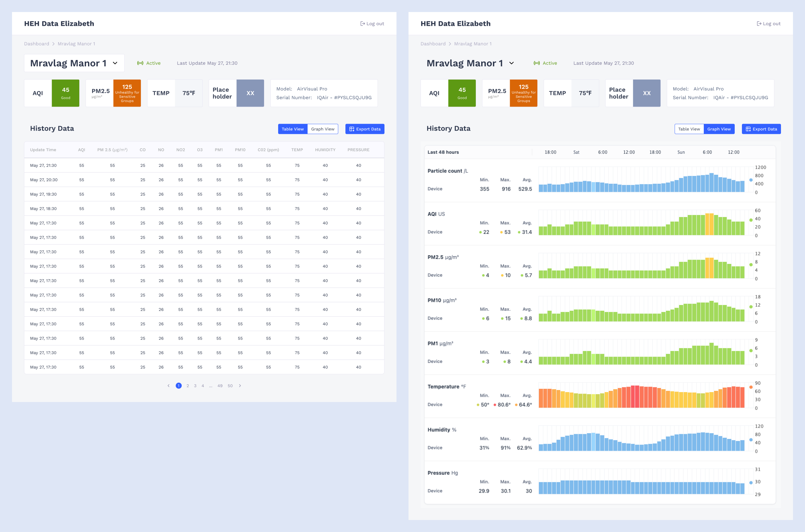Viewport: 805px width, 532px height.
Task: Click the Log out icon in right panel
Action: pos(759,24)
